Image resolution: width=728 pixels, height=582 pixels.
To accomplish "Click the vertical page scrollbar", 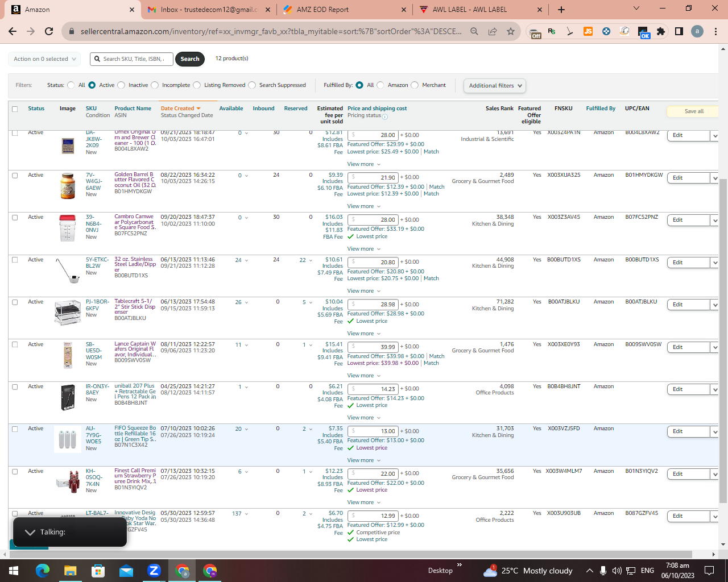I will click(723, 341).
